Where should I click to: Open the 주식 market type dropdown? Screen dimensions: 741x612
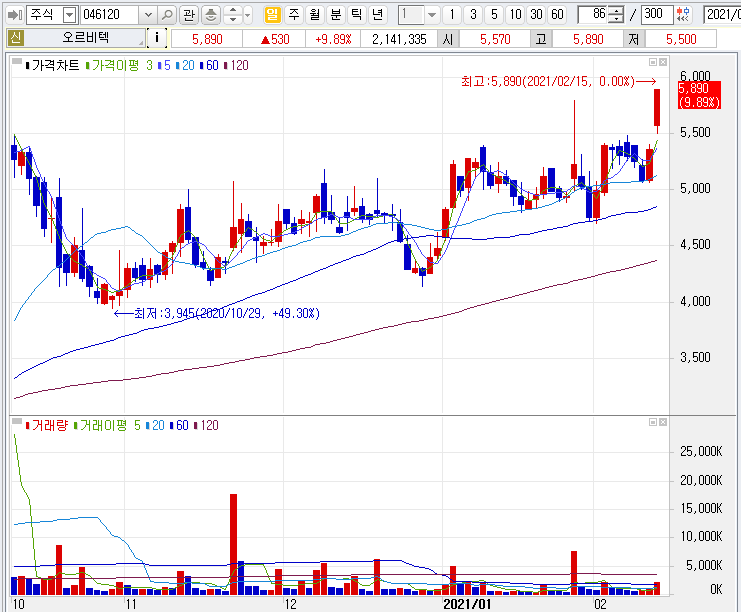[x=69, y=15]
